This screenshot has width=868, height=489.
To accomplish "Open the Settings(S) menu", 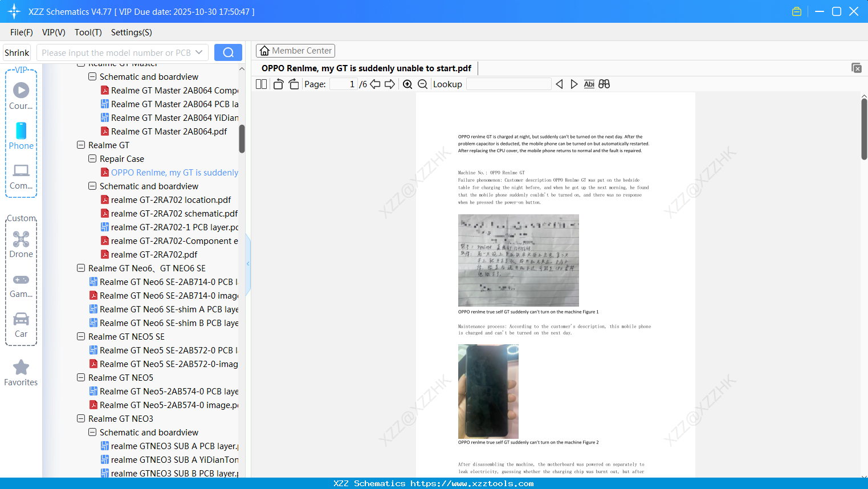I will click(132, 32).
